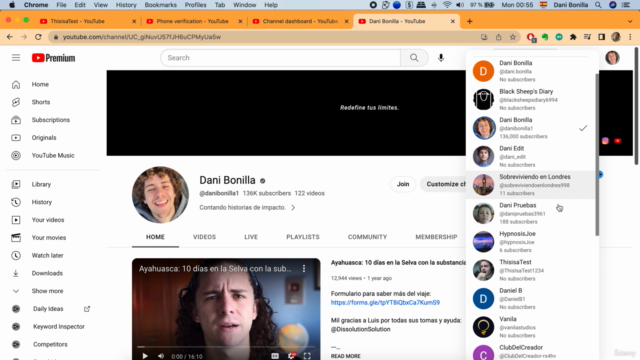Enter fullscreen on the video player
This screenshot has height=360, width=640.
coord(307,356)
